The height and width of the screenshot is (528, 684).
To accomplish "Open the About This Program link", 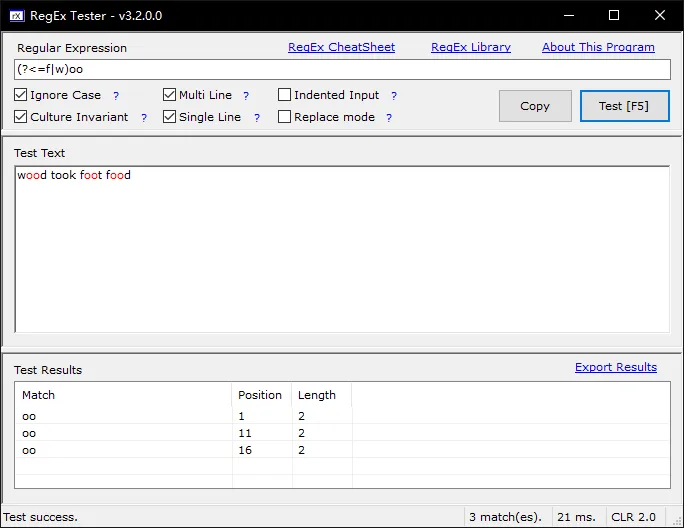I will [x=598, y=47].
